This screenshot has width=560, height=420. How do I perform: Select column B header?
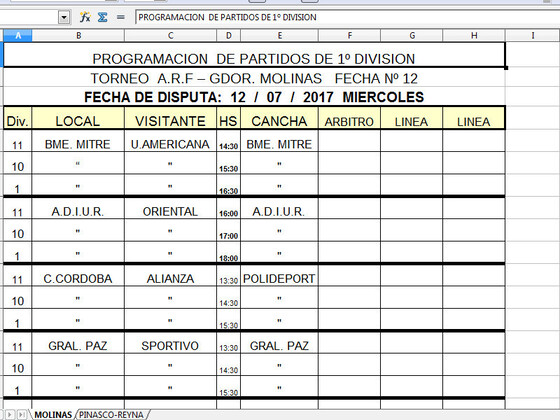tap(78, 35)
